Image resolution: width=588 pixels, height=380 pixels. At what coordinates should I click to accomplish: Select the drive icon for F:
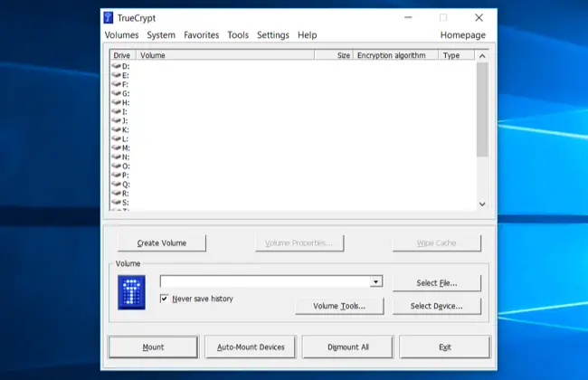coord(117,83)
